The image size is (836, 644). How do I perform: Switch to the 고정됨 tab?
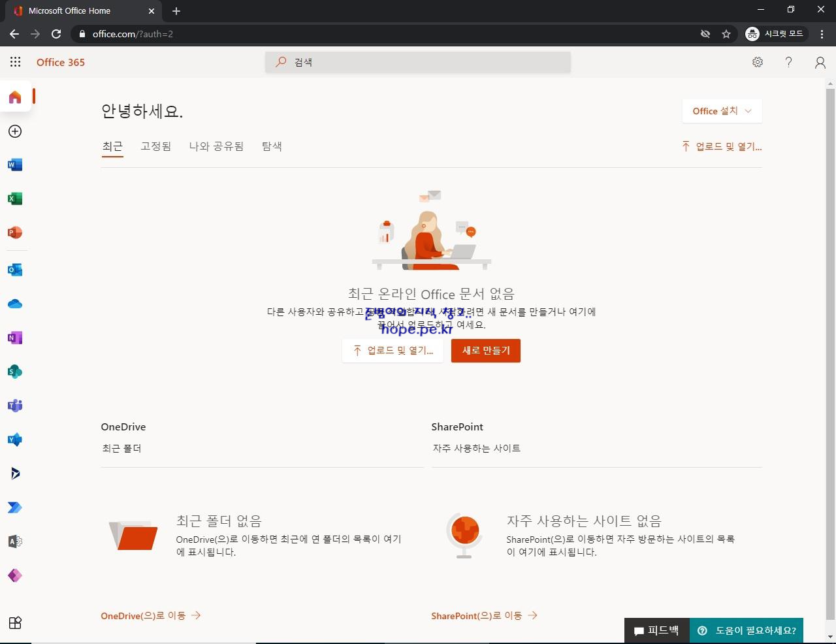pos(156,146)
